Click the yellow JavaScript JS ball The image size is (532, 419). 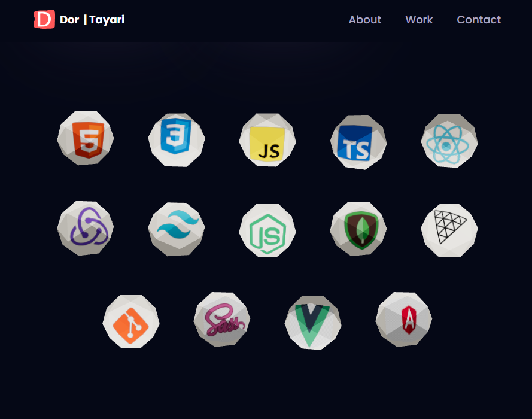(x=267, y=140)
